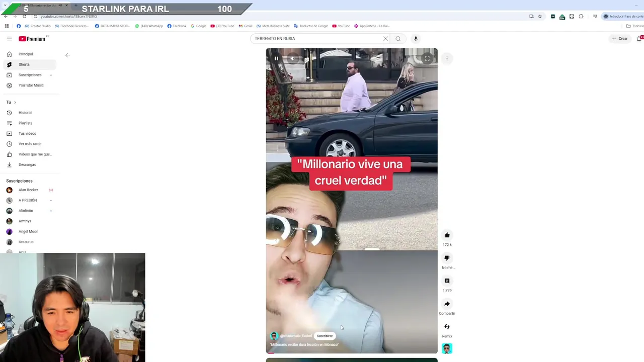Open the browser apps grid icon
The height and width of the screenshot is (362, 644).
click(7, 26)
